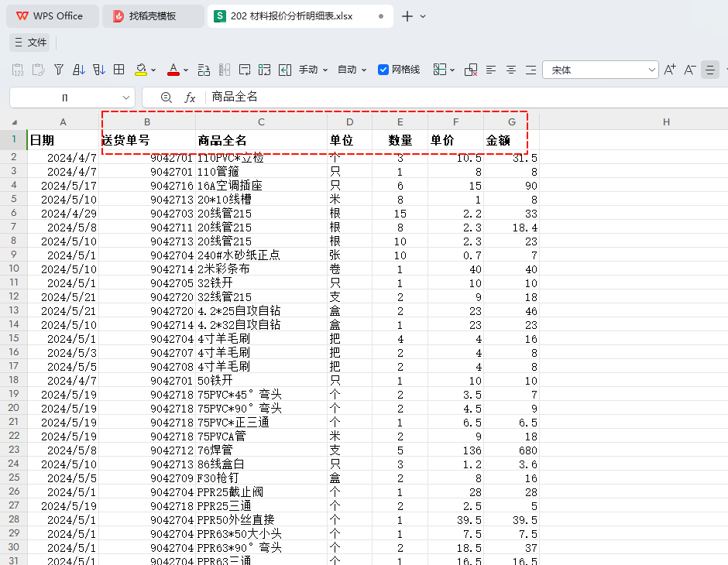
Task: Click the freeze panes icon
Action: point(440,70)
